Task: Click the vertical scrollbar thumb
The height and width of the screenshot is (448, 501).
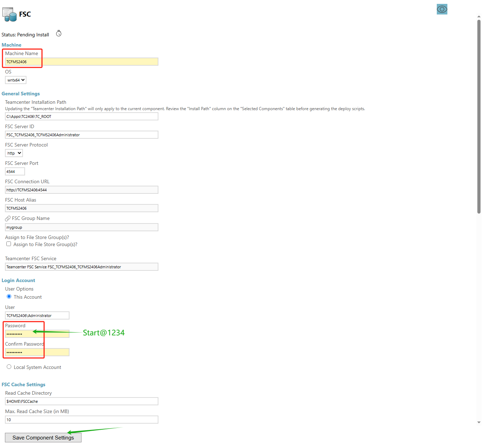Action: point(479,117)
